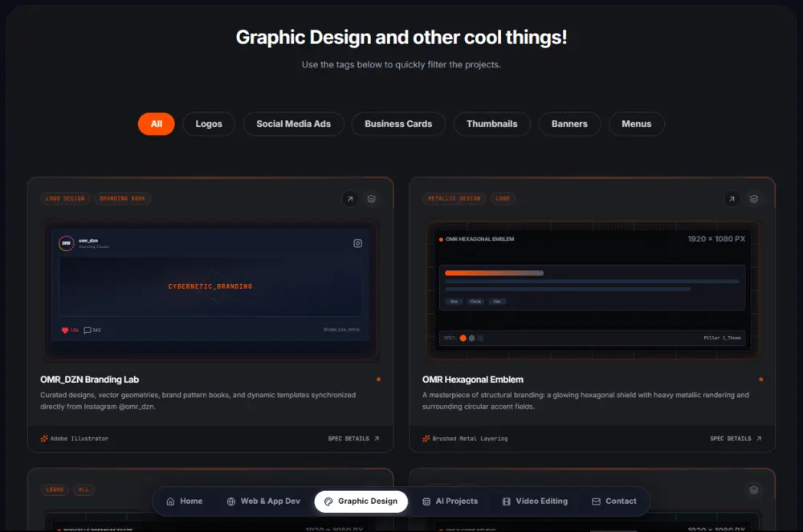Filter projects by Menus
The height and width of the screenshot is (532, 803).
coord(637,124)
